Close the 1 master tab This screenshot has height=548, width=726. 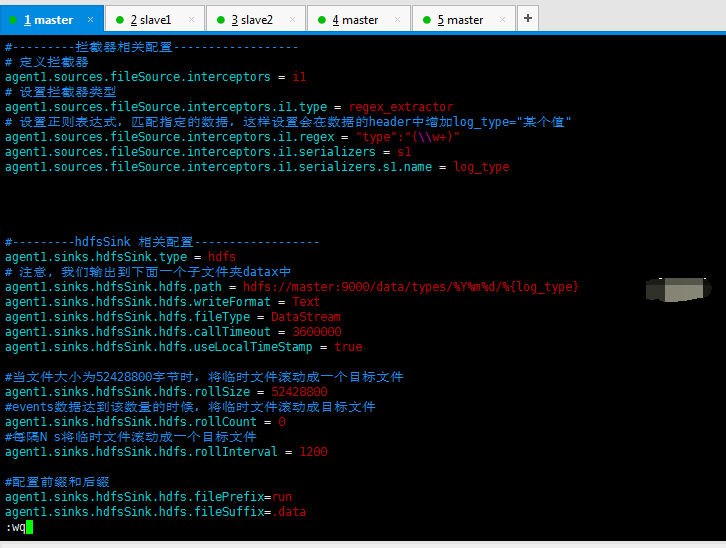(x=90, y=19)
